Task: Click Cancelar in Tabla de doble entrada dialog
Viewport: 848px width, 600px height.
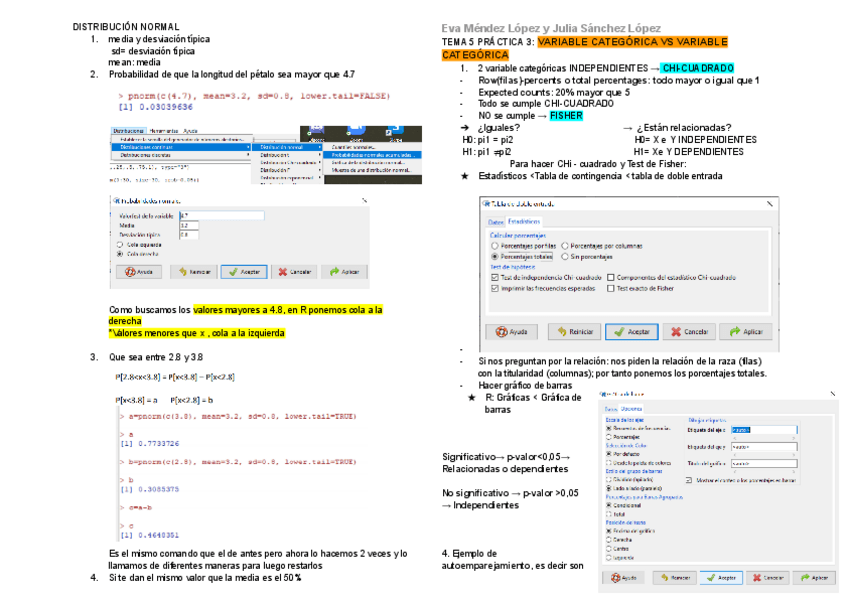Action: tap(689, 332)
